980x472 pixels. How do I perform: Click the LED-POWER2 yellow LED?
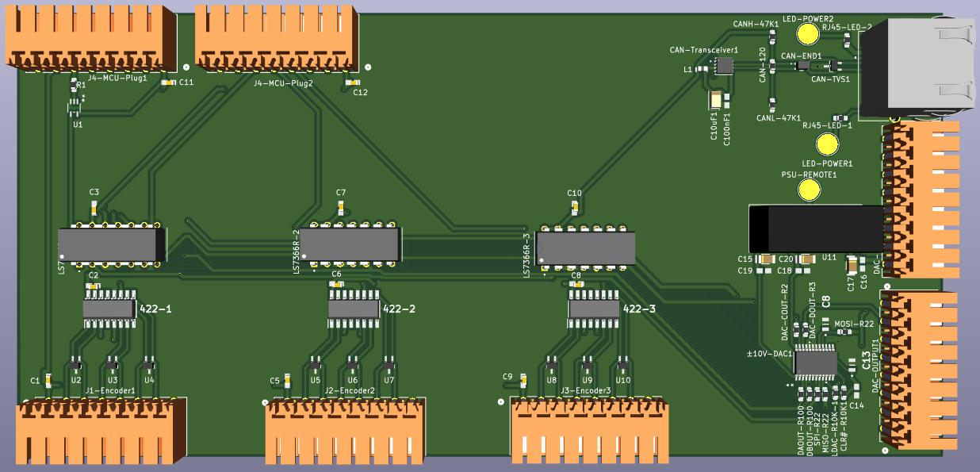tap(808, 33)
